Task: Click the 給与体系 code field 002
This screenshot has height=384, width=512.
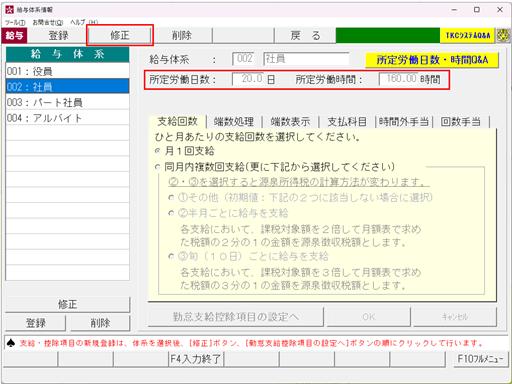Action: 243,59
